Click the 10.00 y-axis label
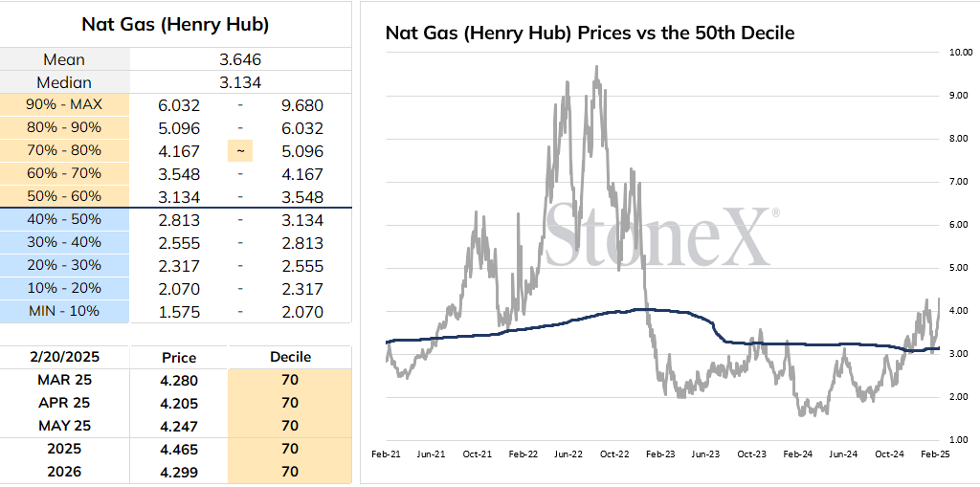Viewport: 980px width, 487px height. coord(960,52)
